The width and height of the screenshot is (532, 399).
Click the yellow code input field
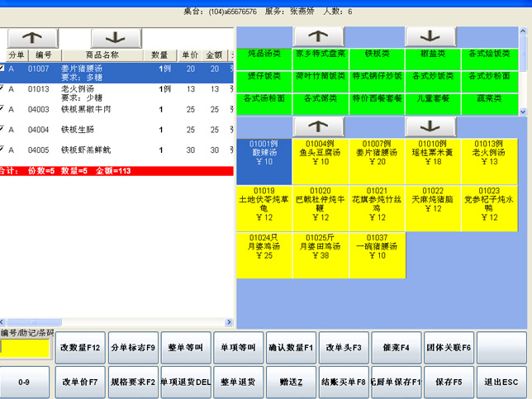25,349
